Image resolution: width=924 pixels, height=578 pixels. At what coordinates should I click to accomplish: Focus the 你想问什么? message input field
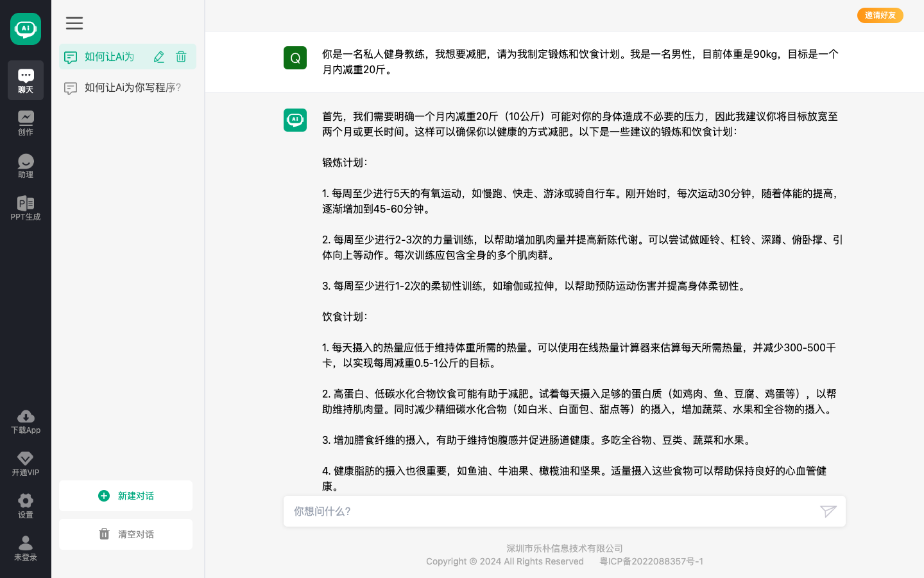(x=549, y=511)
